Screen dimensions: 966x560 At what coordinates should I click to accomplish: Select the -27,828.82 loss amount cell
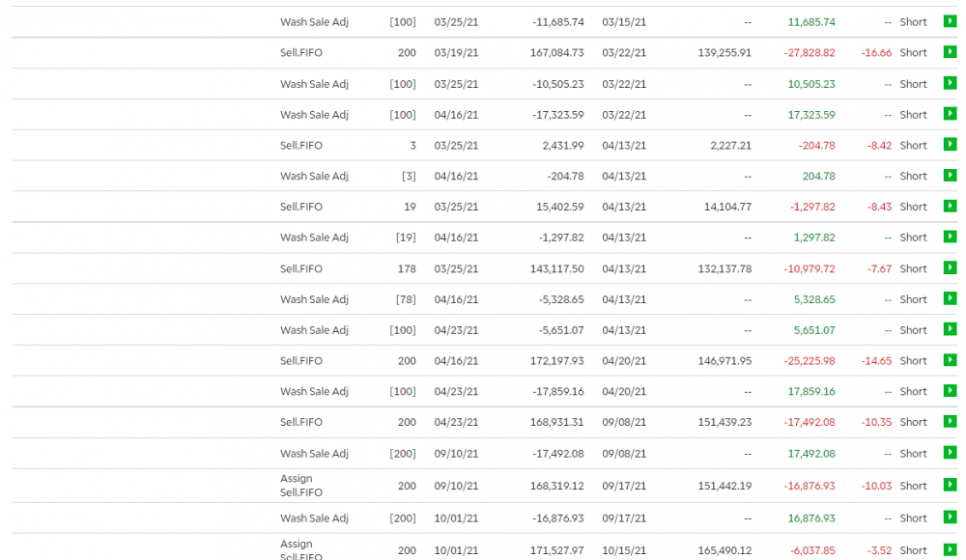[x=810, y=53]
